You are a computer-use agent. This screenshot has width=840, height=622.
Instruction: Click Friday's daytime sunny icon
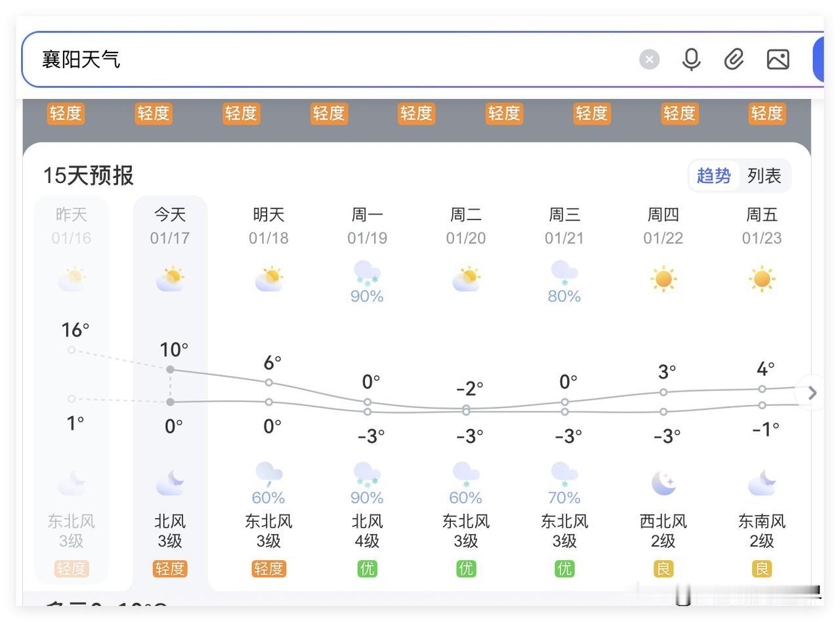point(761,279)
